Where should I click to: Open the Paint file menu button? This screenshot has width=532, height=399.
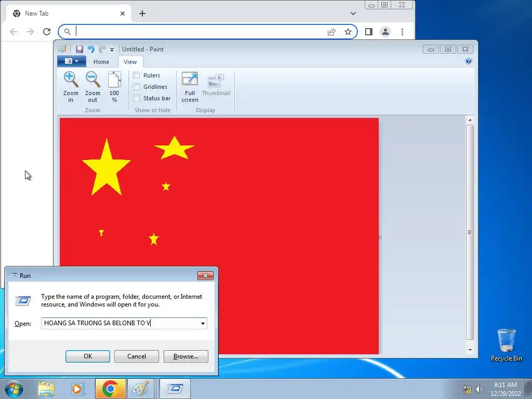pos(72,61)
